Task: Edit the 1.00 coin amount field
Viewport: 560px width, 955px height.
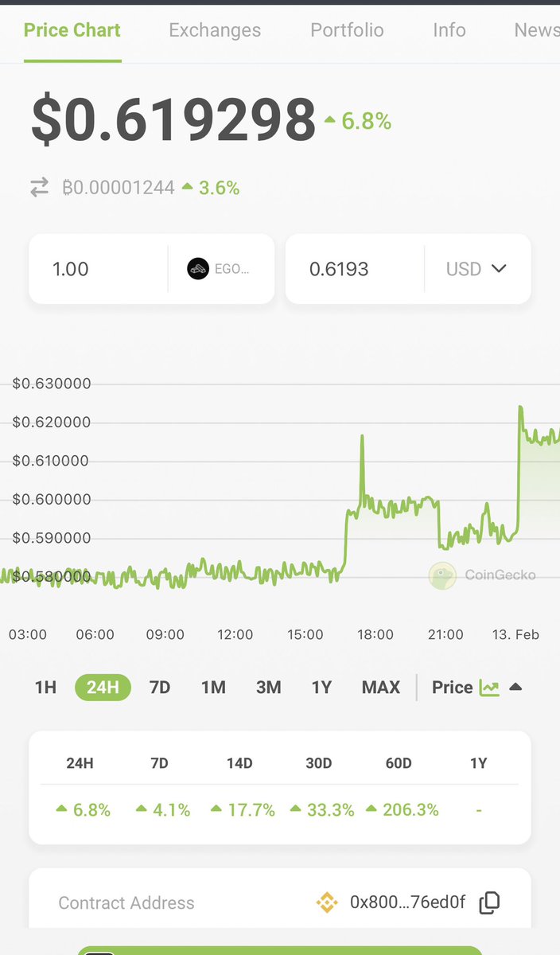Action: pyautogui.click(x=98, y=269)
